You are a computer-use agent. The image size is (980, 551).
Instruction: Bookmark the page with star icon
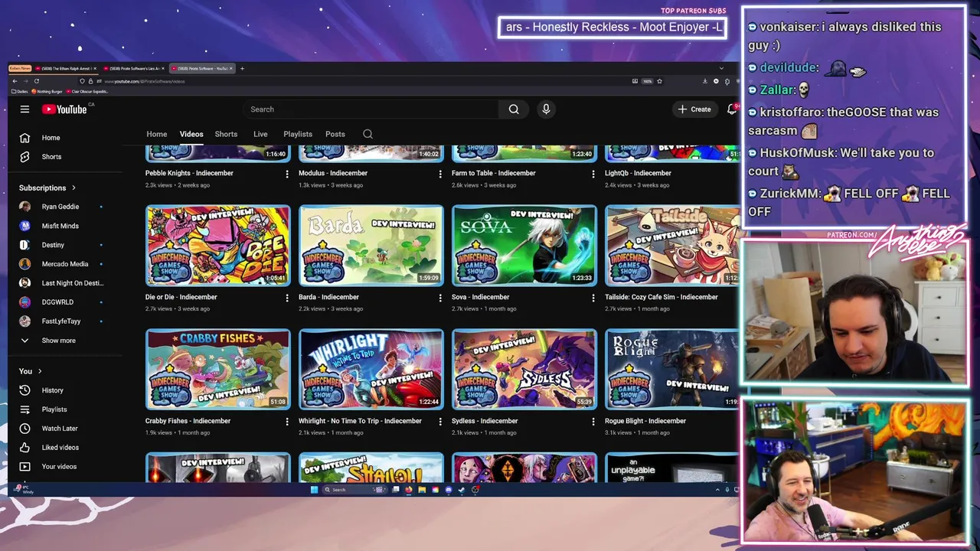tap(659, 81)
